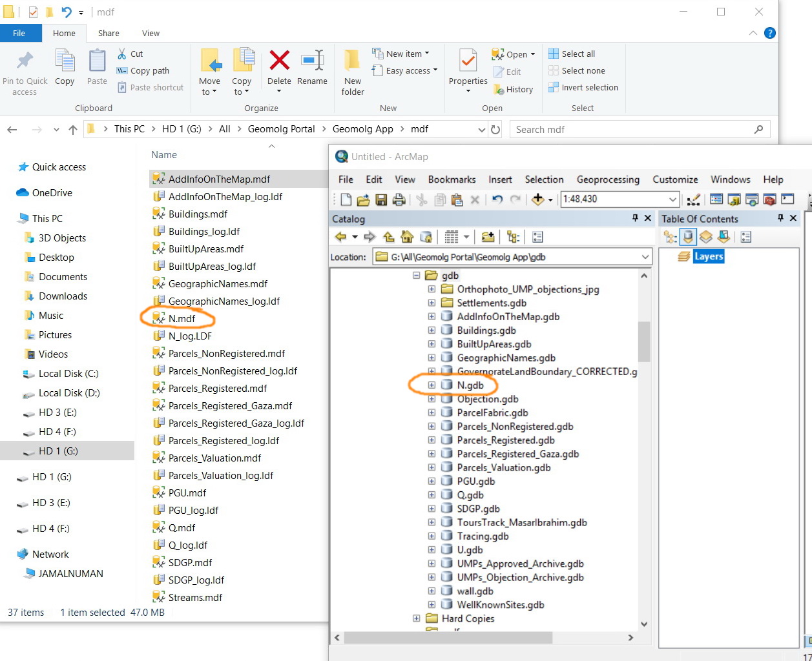Open Catalog view type dropdown arrow
The image size is (812, 661).
click(466, 237)
